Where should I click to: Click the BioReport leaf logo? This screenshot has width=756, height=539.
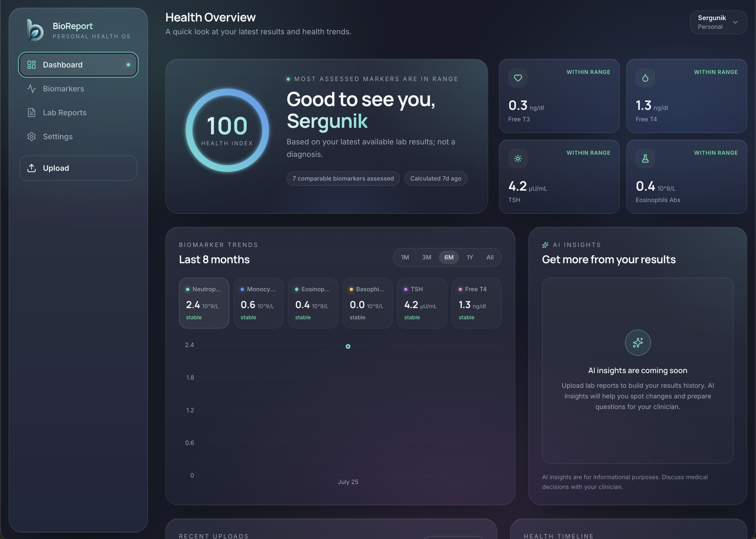pyautogui.click(x=35, y=30)
